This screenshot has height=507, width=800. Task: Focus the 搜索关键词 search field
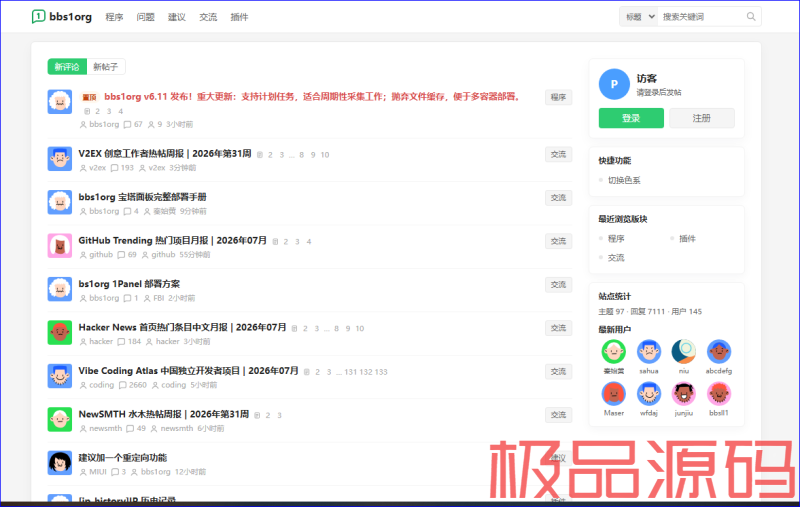(702, 17)
